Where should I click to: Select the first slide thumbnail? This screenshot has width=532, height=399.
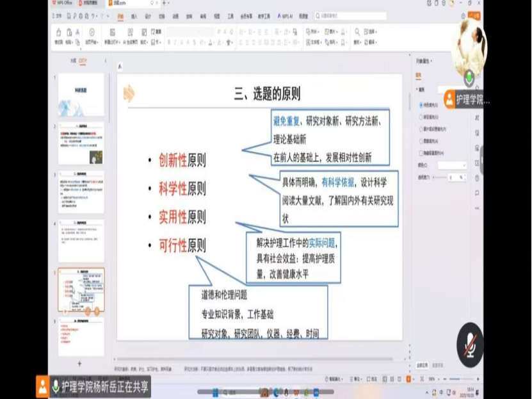coord(81,95)
